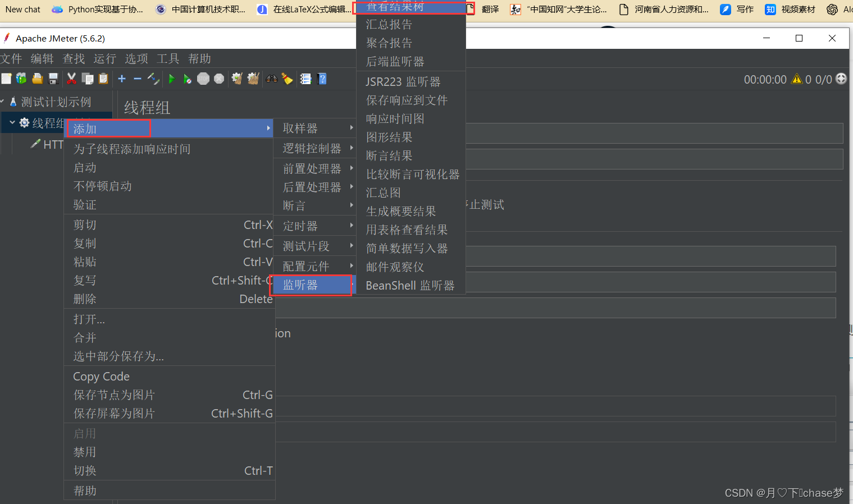
Task: Select the HTT… sampler tree item
Action: [53, 145]
